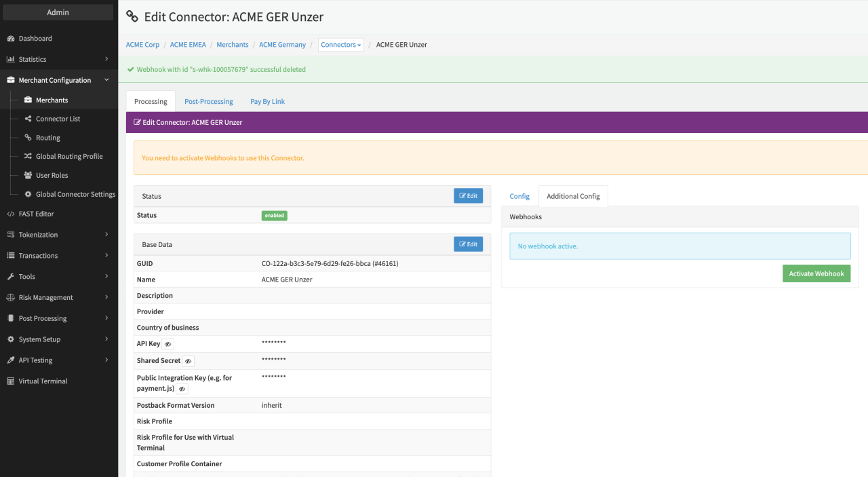Go to ACME Germany breadcrumb link
This screenshot has height=477, width=868.
tap(282, 45)
